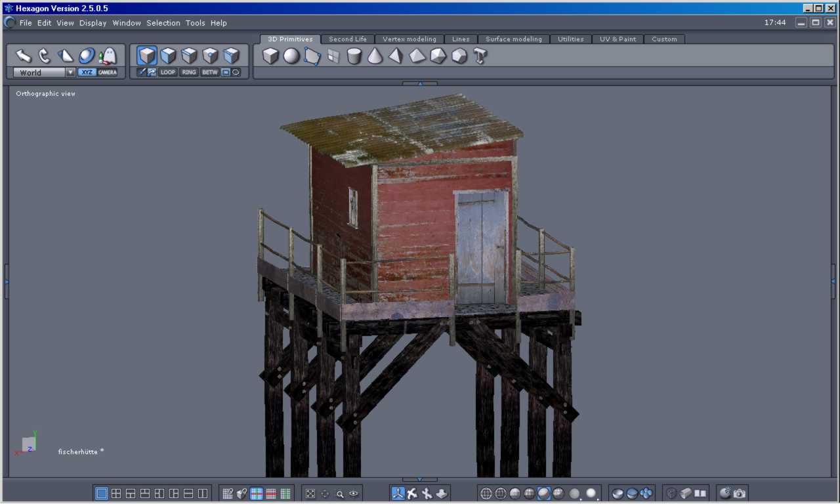The height and width of the screenshot is (504, 840).
Task: Click the Hexagon logo in menu bar
Action: point(10,22)
